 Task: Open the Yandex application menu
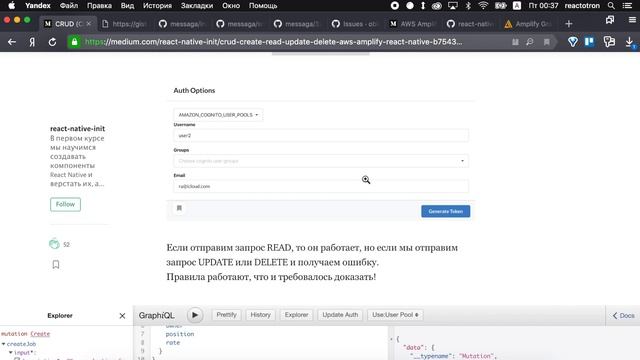coord(38,6)
